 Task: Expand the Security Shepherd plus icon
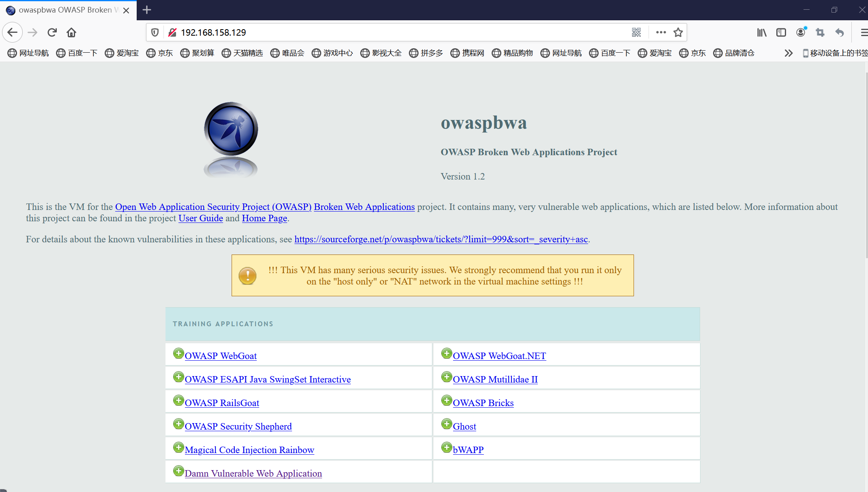tap(178, 424)
